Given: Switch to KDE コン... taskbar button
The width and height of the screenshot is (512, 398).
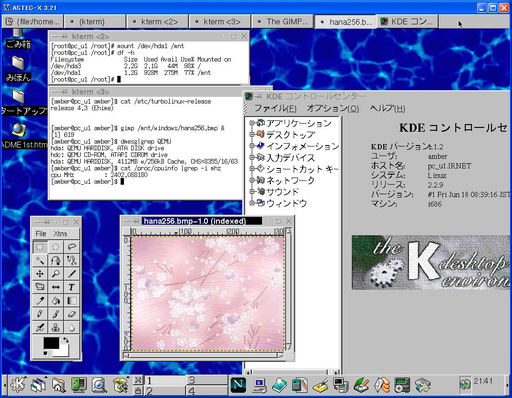Looking at the screenshot, I should [407, 22].
